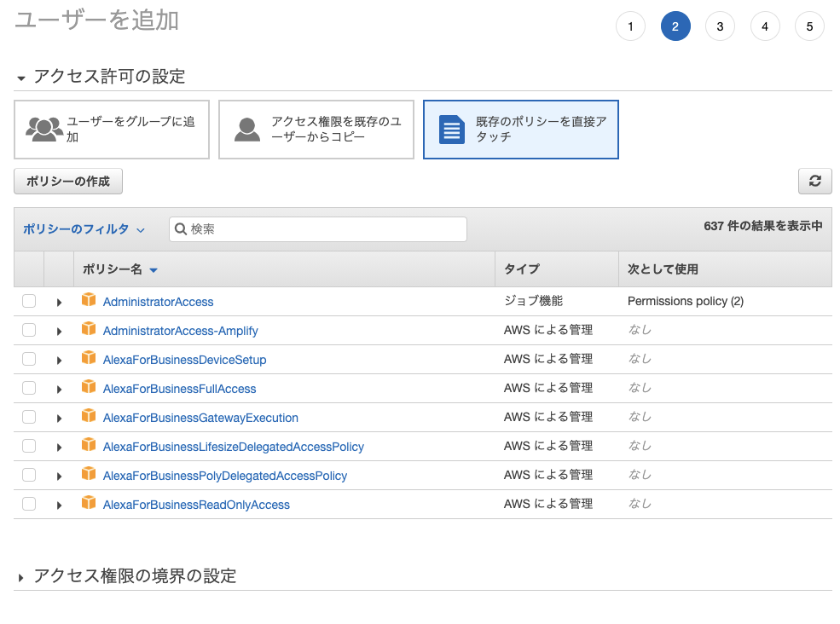Open AlexaForBusinessGatewayExecution policy link
This screenshot has height=624, width=840.
[x=200, y=418]
